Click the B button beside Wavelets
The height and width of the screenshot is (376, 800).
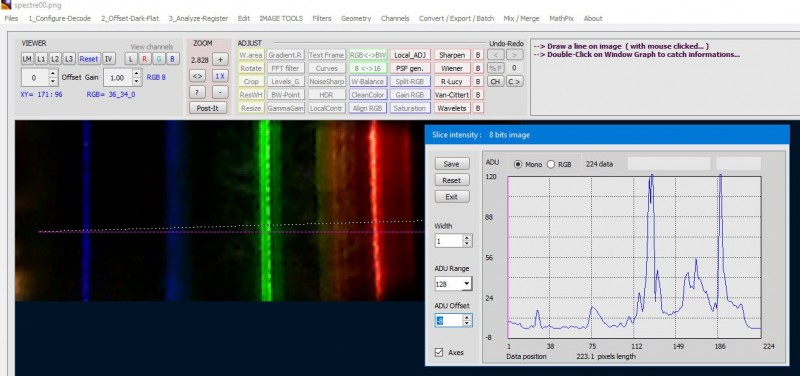click(x=478, y=108)
